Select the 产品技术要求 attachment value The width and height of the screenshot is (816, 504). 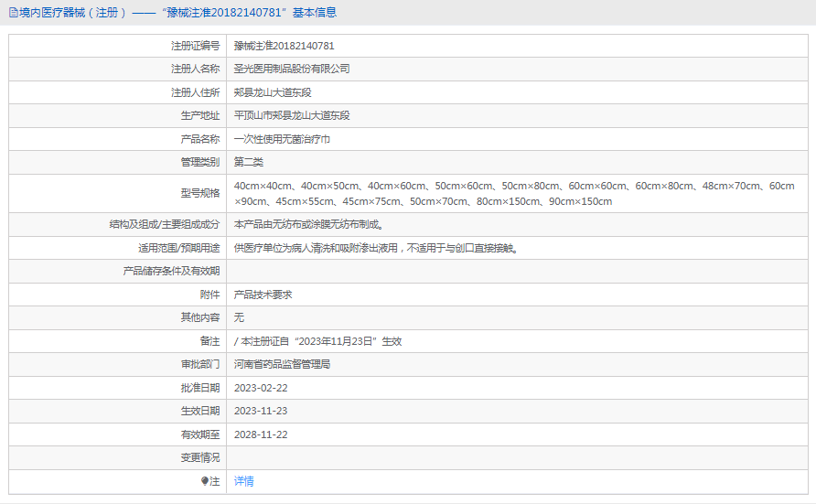coord(263,295)
